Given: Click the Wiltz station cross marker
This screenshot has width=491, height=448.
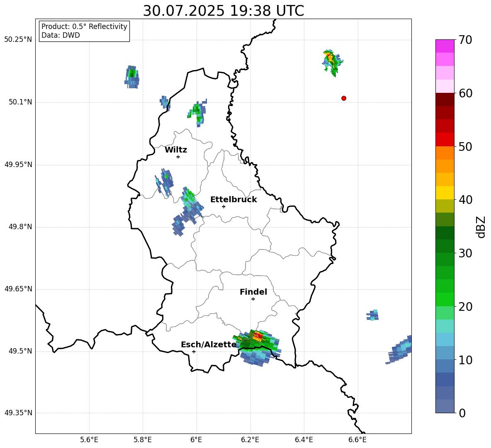Looking at the screenshot, I should point(178,157).
